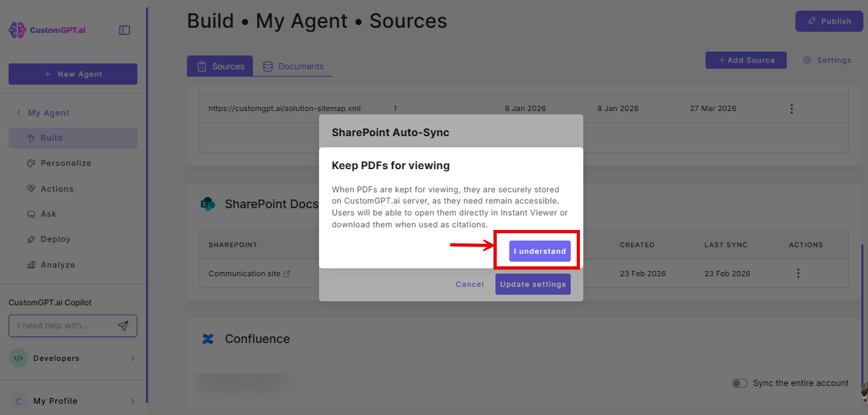Expand the My Profile section chevron
868x415 pixels.
click(132, 400)
